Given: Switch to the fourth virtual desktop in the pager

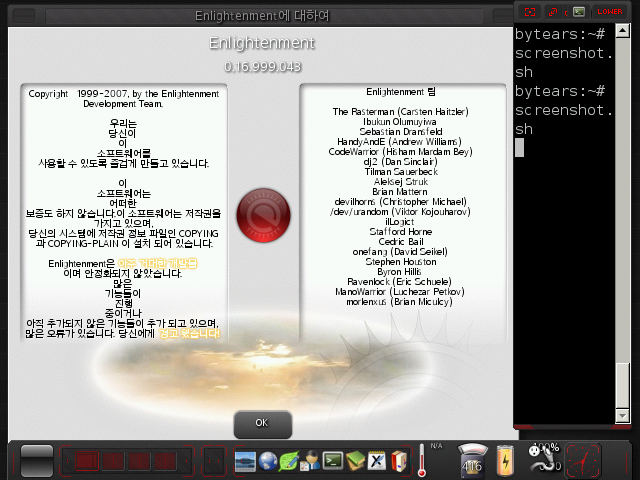Looking at the screenshot, I should [x=165, y=462].
